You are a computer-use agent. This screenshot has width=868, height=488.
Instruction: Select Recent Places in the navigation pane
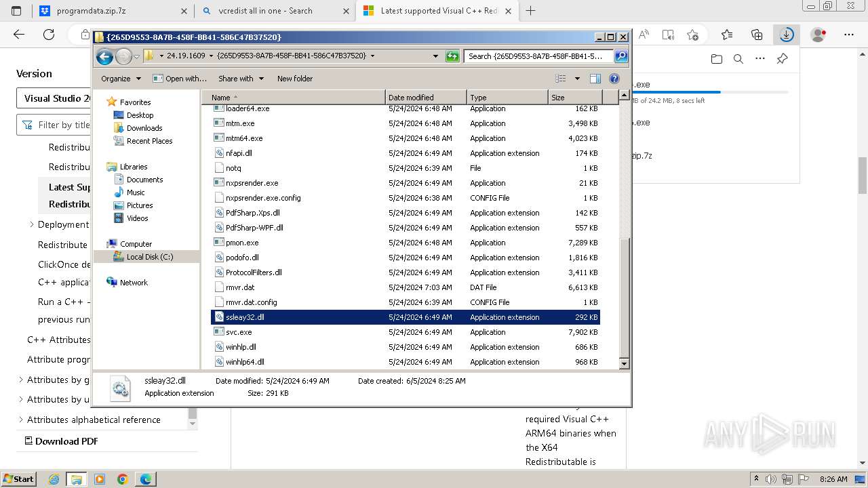[149, 141]
